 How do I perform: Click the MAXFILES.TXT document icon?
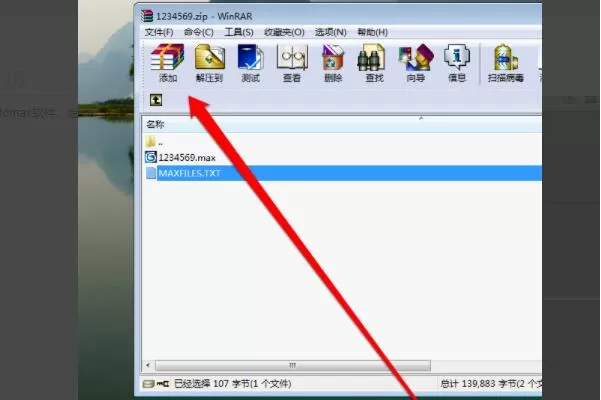tap(151, 173)
